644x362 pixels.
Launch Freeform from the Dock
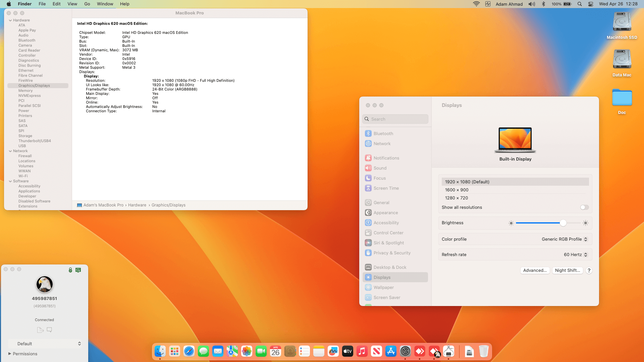[x=333, y=351]
